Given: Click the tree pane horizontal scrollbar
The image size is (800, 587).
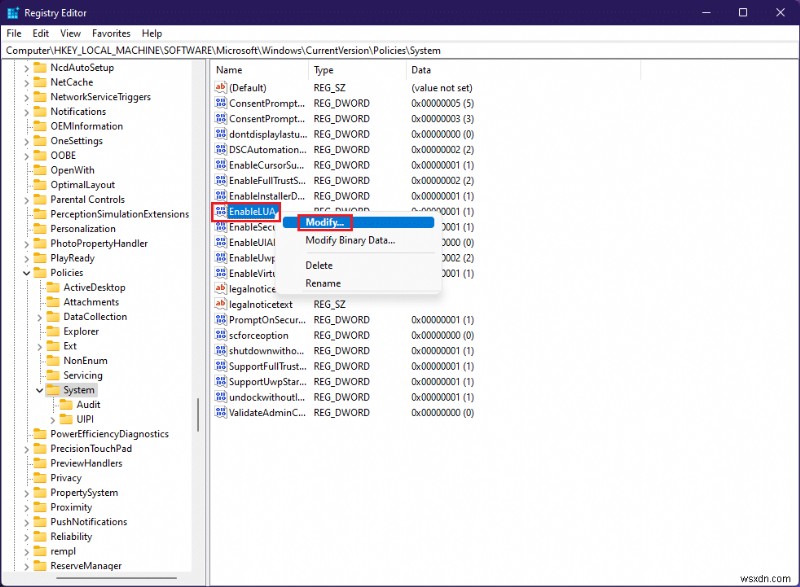Looking at the screenshot, I should 117,578.
